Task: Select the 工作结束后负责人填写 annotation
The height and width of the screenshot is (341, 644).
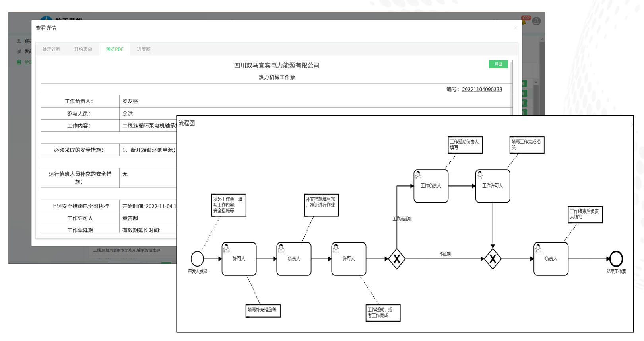Action: (585, 214)
